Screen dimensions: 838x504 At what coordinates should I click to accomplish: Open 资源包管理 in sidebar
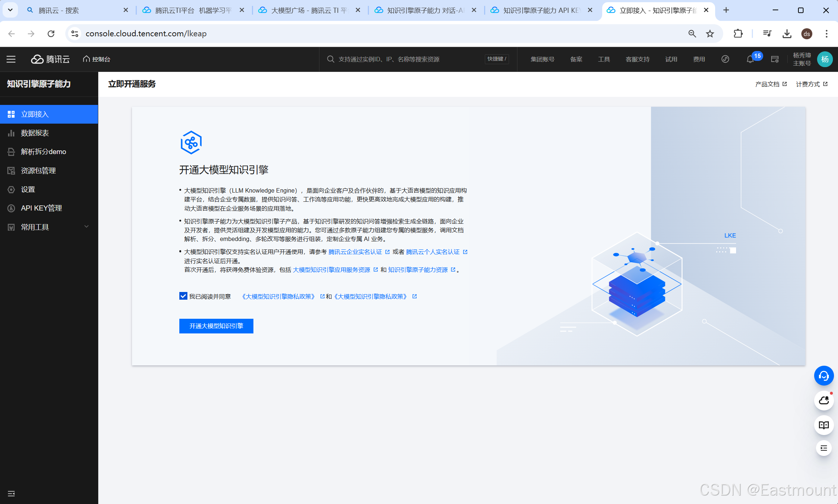[x=38, y=171]
